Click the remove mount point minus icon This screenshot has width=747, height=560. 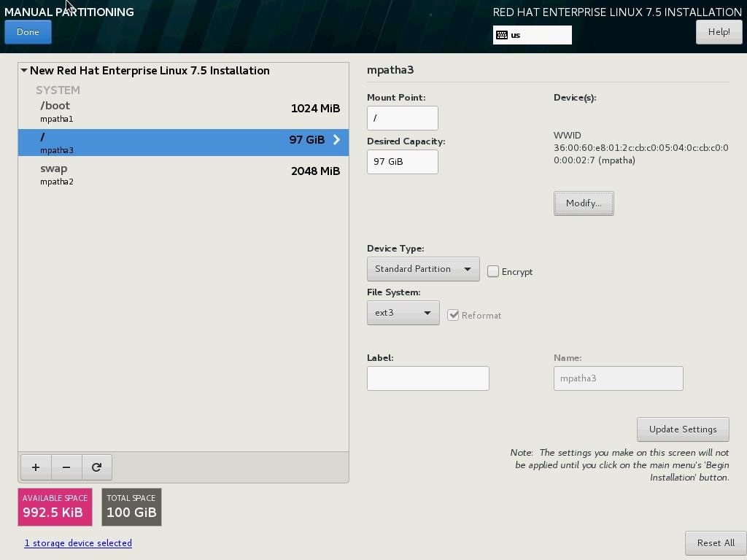point(66,467)
